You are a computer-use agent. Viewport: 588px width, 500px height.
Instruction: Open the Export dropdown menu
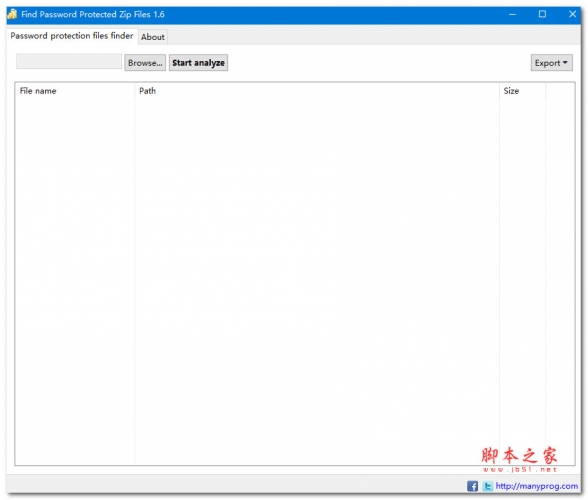tap(551, 63)
